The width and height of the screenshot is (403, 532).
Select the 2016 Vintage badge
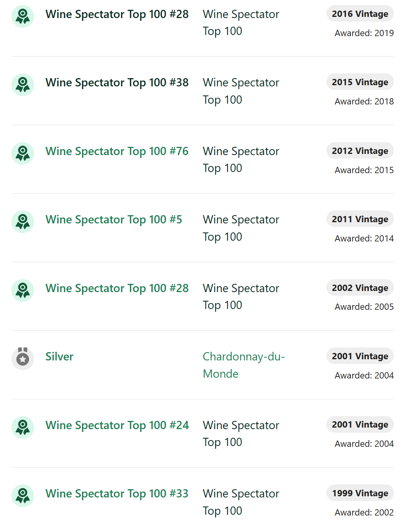360,14
